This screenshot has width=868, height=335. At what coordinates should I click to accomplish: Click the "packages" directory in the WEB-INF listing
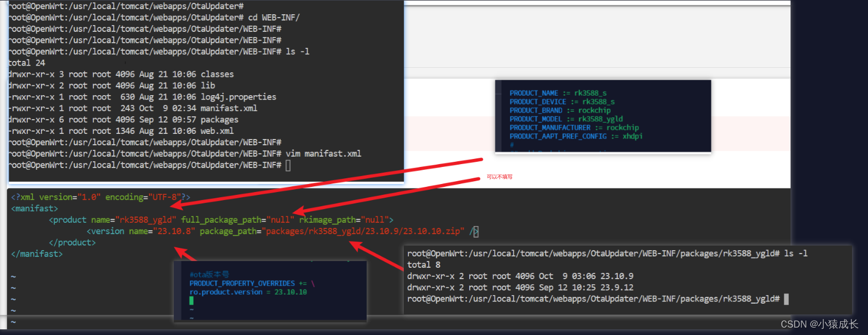pos(219,120)
